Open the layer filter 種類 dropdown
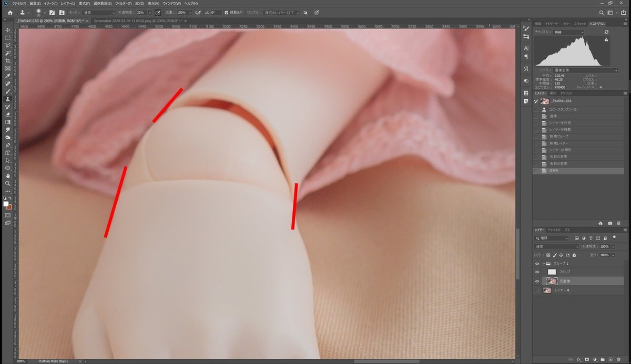Screen dimensions: 631x364 tap(551, 238)
